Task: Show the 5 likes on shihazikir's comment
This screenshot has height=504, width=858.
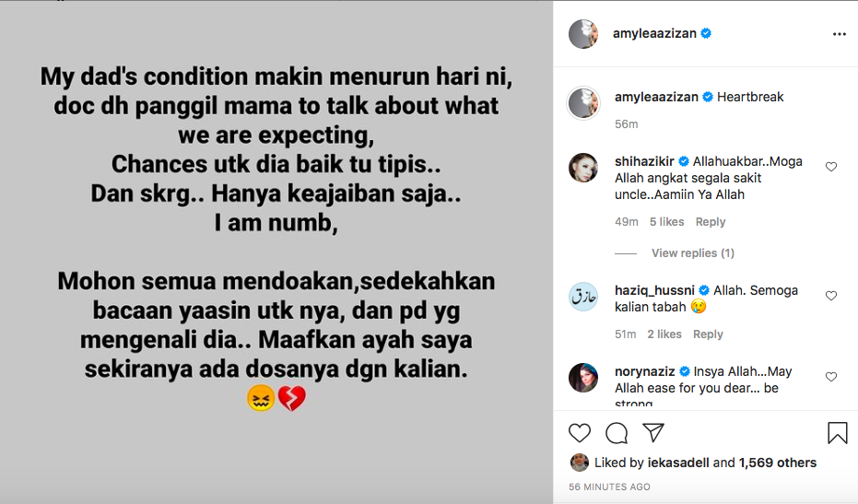Action: pyautogui.click(x=666, y=222)
